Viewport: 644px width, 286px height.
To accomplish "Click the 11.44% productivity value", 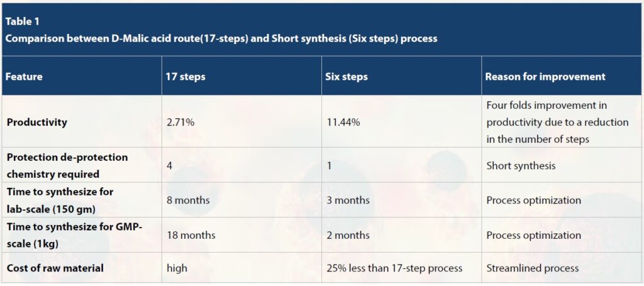I will click(x=343, y=122).
